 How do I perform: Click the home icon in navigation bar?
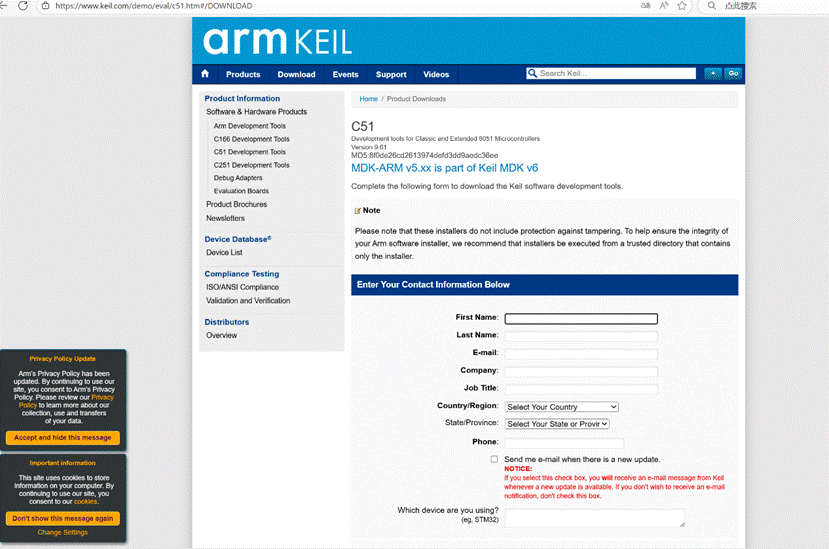[x=205, y=74]
